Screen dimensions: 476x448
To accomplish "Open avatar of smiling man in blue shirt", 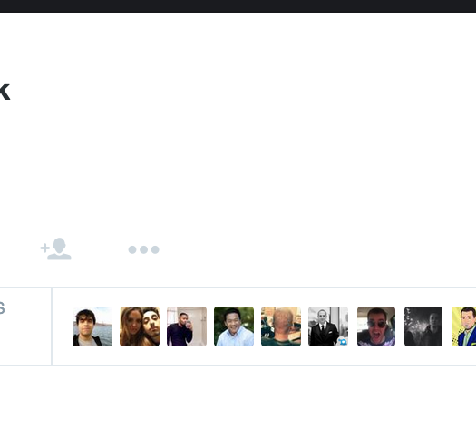I will point(234,326).
